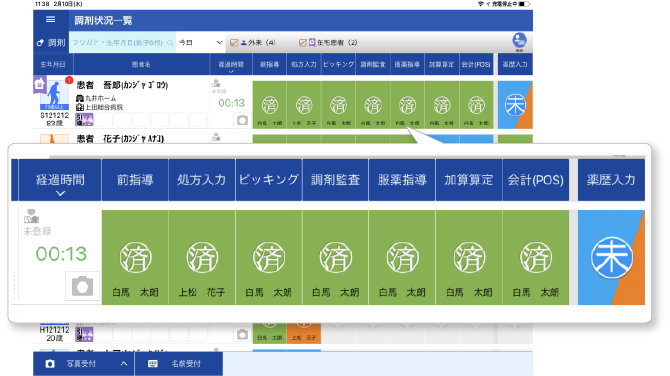Click the 調剤 label with pill icon
670x376 pixels.
51,42
